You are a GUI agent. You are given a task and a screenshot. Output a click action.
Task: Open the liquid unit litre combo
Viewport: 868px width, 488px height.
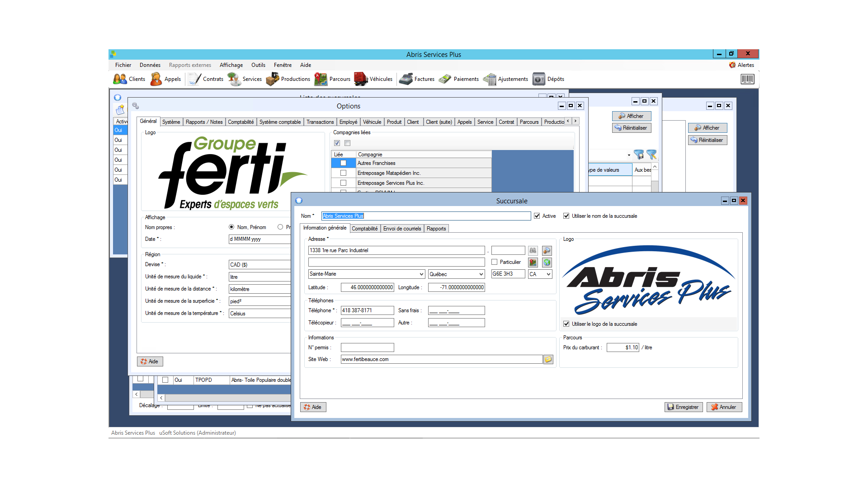tap(260, 277)
